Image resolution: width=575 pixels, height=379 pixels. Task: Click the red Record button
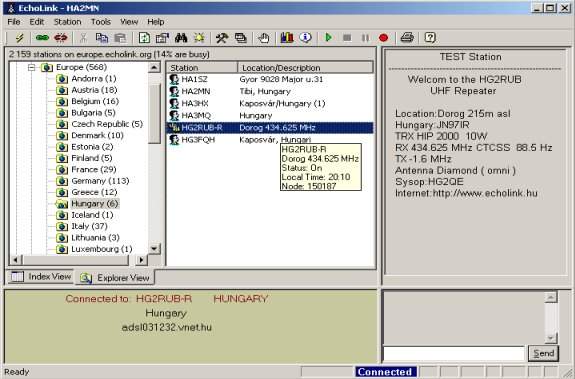(x=384, y=38)
